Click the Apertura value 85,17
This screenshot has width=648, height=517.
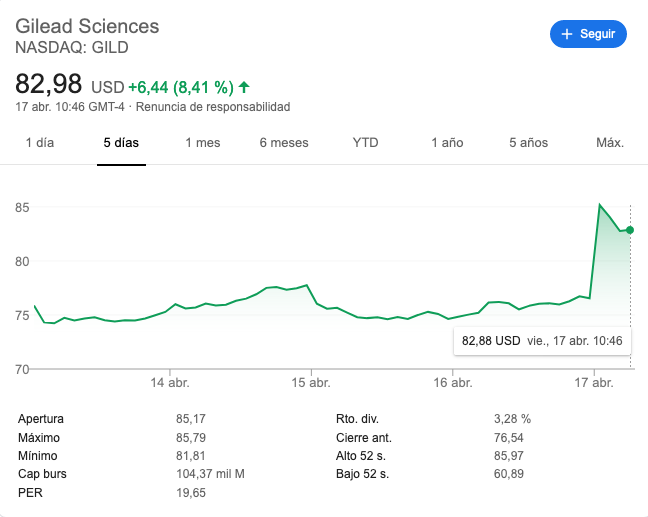point(191,419)
